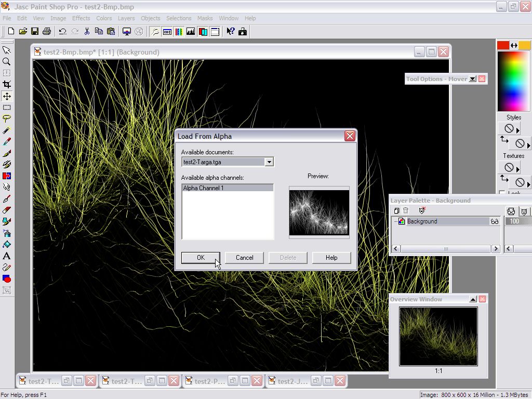Pick the Text tool
This screenshot has width=532, height=399.
point(7,256)
